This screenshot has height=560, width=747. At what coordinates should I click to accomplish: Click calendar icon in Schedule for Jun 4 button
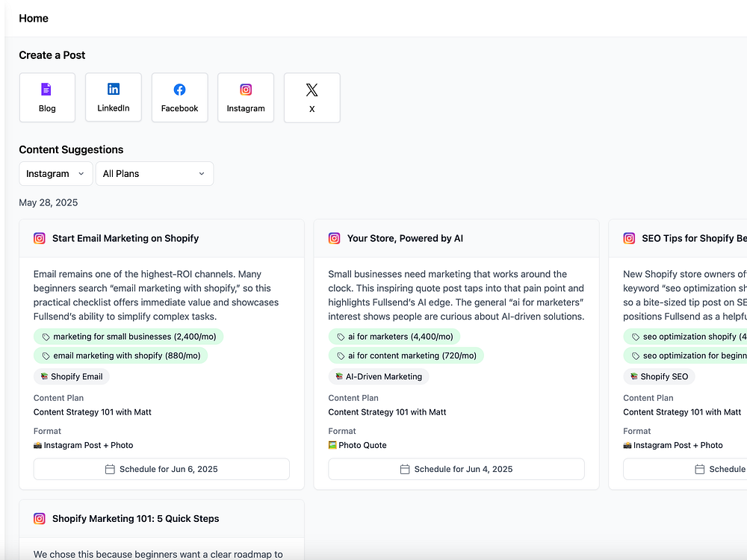pyautogui.click(x=404, y=470)
